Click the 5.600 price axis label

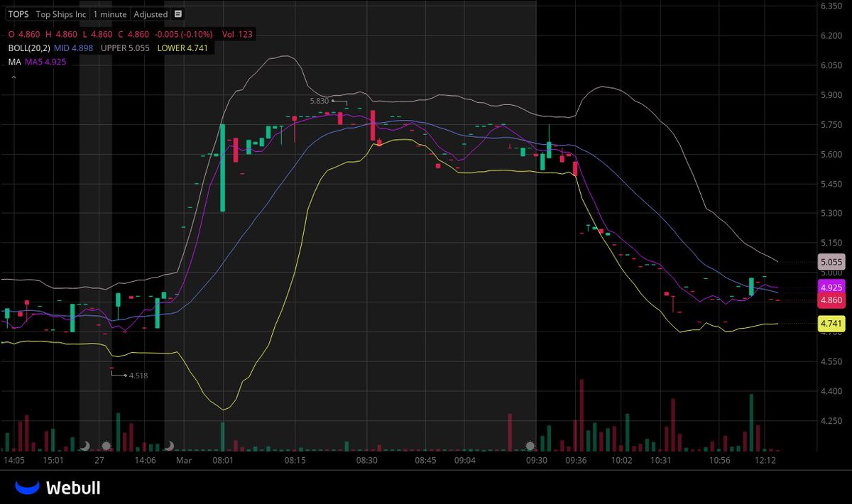831,154
